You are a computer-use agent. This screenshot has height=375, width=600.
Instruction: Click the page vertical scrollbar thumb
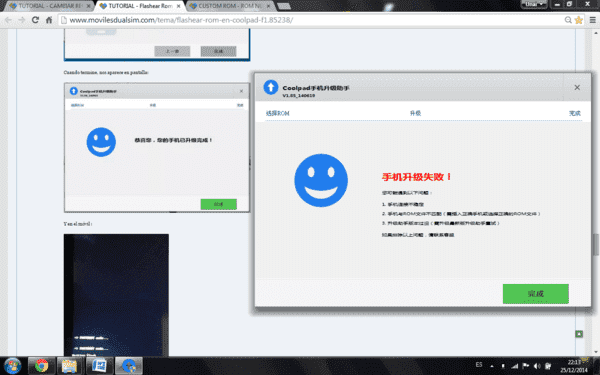[x=596, y=245]
